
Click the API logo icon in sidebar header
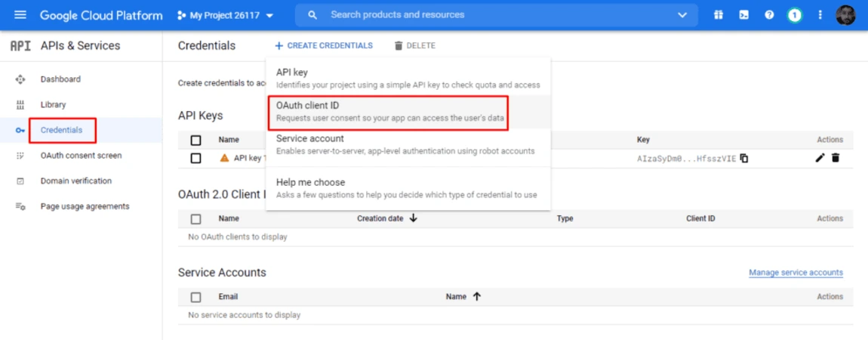point(20,46)
